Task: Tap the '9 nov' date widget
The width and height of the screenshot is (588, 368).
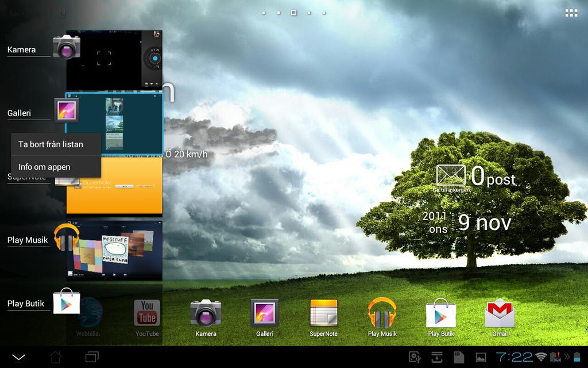Action: click(x=485, y=223)
